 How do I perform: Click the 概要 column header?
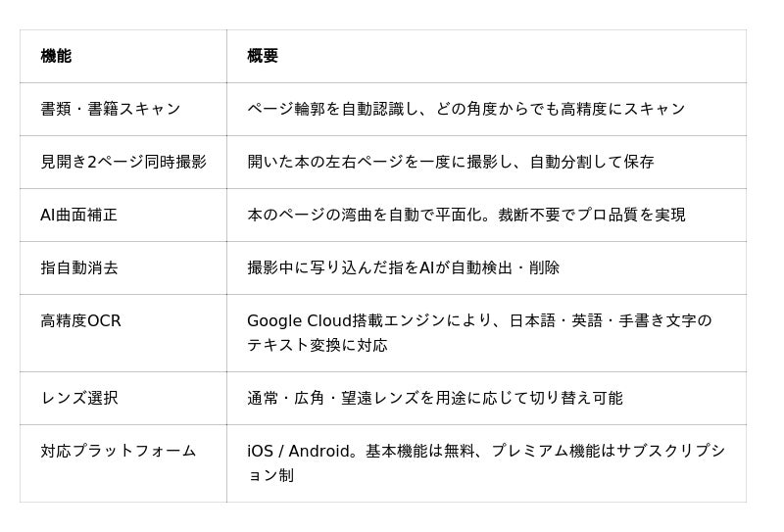tap(263, 56)
